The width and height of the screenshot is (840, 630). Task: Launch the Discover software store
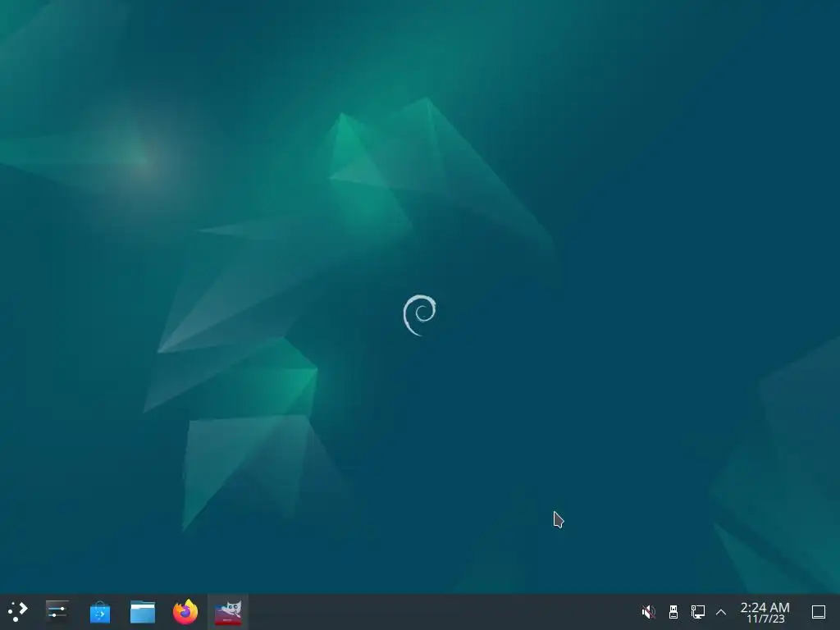[99, 611]
